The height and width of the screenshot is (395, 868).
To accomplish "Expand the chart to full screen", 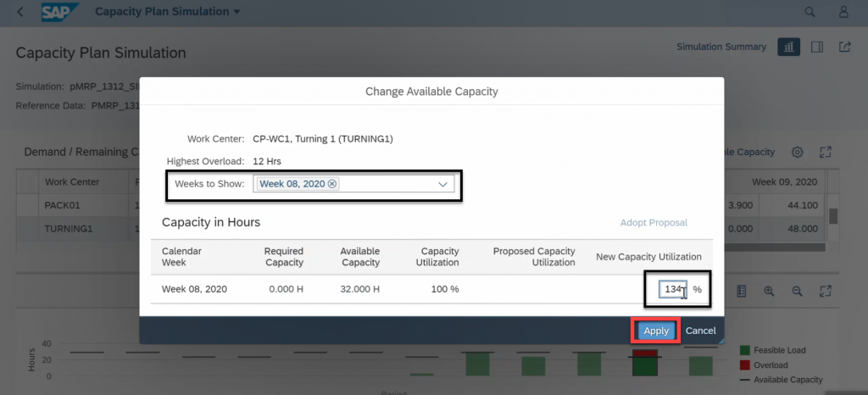I will pyautogui.click(x=826, y=291).
